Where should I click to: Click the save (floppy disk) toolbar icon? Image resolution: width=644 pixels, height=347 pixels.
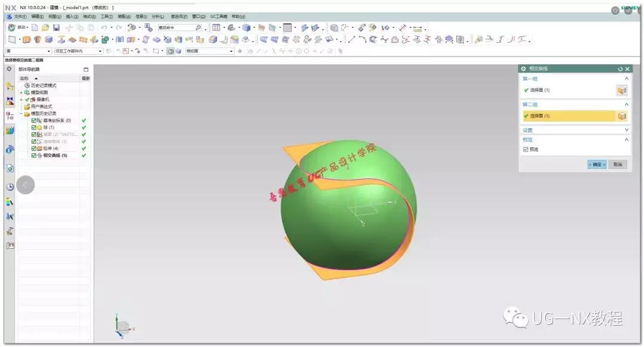click(56, 27)
